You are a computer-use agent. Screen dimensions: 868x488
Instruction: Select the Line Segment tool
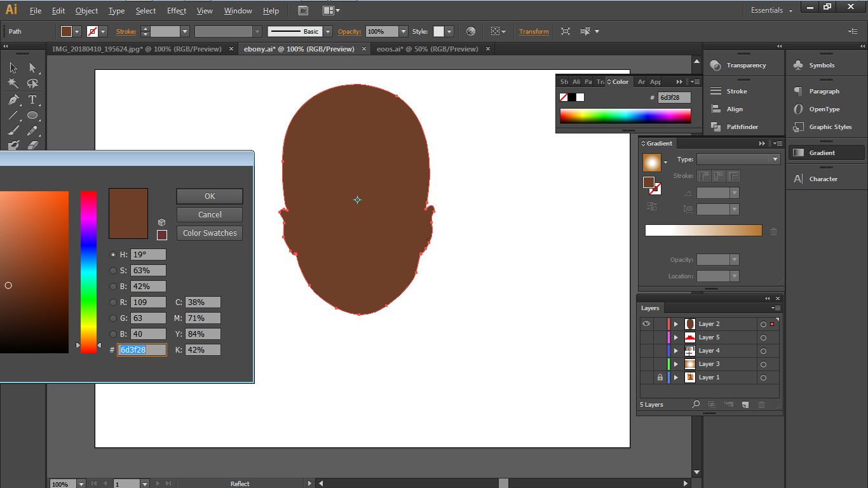coord(13,116)
